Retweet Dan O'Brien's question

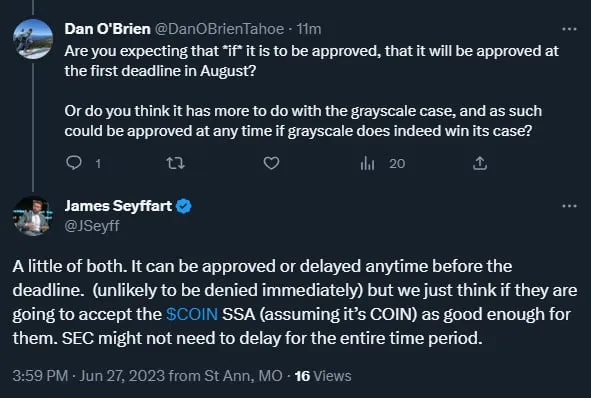175,163
